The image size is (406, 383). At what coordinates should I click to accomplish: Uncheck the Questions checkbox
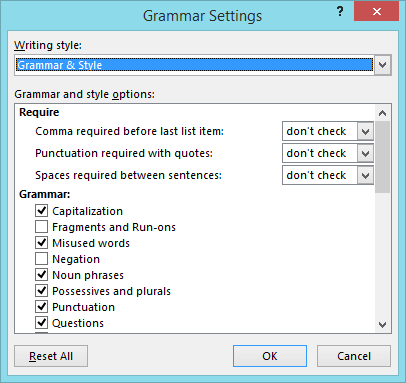click(41, 323)
